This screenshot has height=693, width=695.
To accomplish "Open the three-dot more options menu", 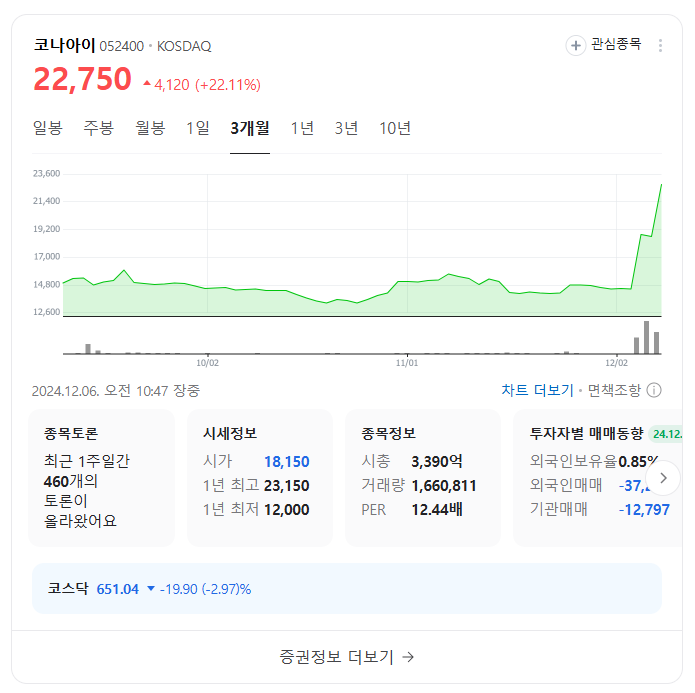I will point(660,45).
